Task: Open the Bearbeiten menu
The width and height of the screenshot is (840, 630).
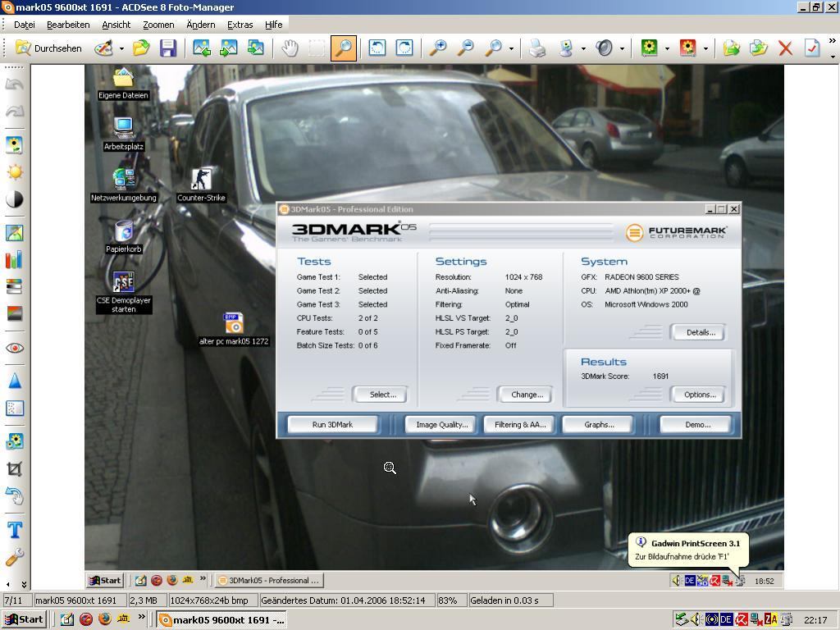Action: point(68,25)
